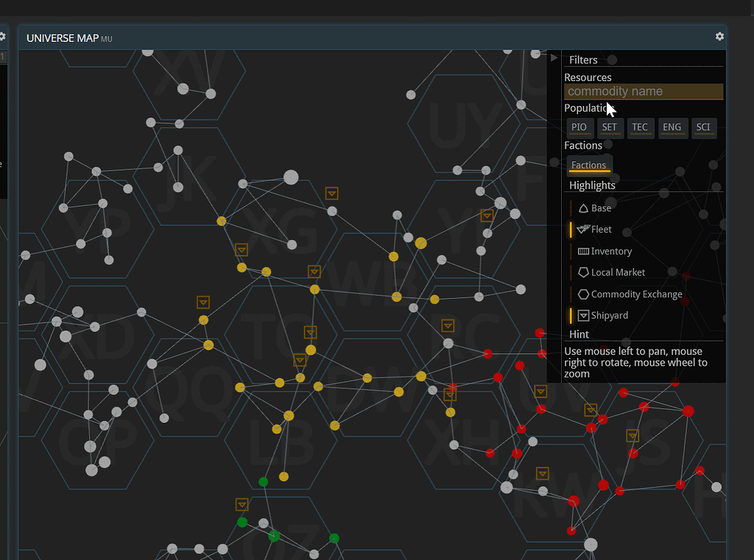754x560 pixels.
Task: Turn off the Fleet highlight
Action: pyautogui.click(x=595, y=230)
